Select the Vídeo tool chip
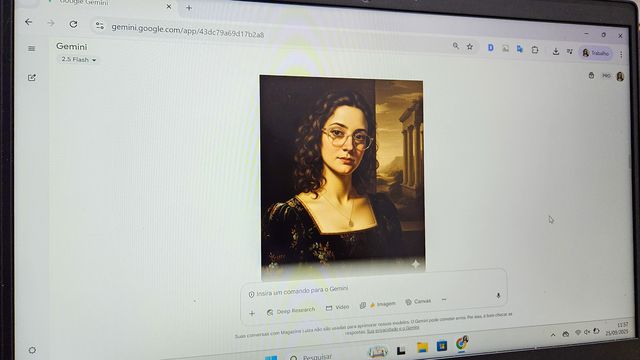This screenshot has width=640, height=360. [338, 307]
